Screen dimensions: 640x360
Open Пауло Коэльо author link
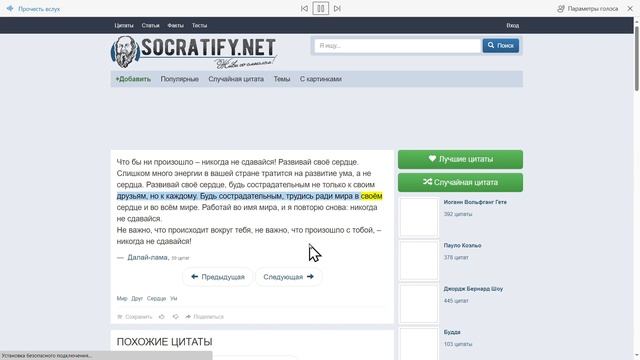462,245
